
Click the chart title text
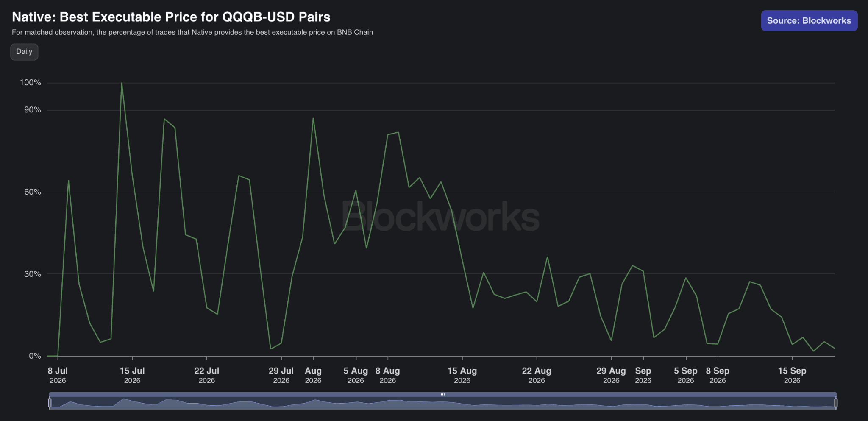[x=171, y=17]
